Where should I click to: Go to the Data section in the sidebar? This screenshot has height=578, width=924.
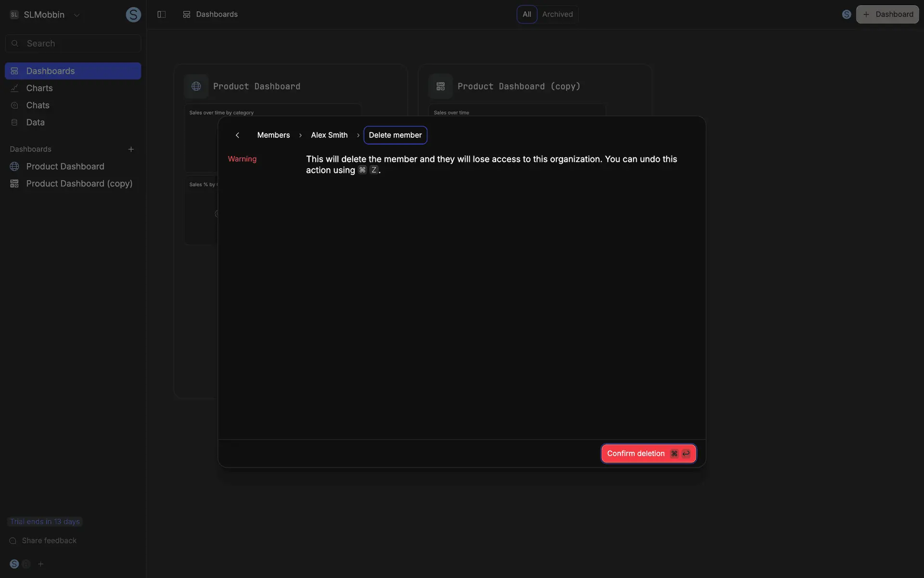[35, 122]
